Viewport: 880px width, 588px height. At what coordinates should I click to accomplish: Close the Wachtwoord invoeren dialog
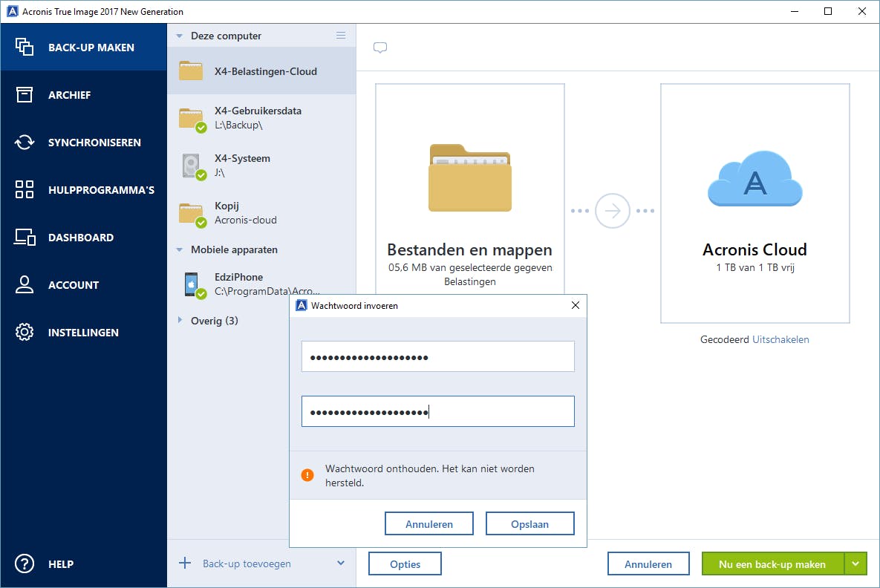(x=576, y=305)
